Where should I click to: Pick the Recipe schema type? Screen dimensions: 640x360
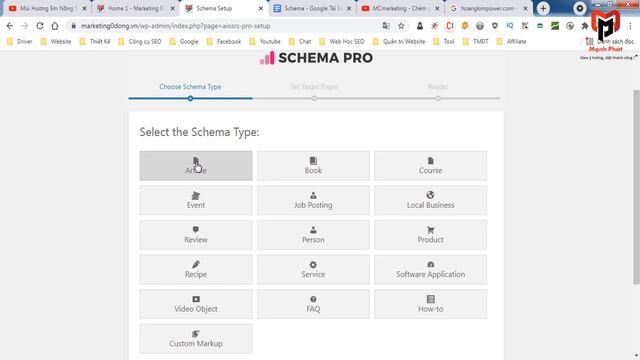click(196, 270)
